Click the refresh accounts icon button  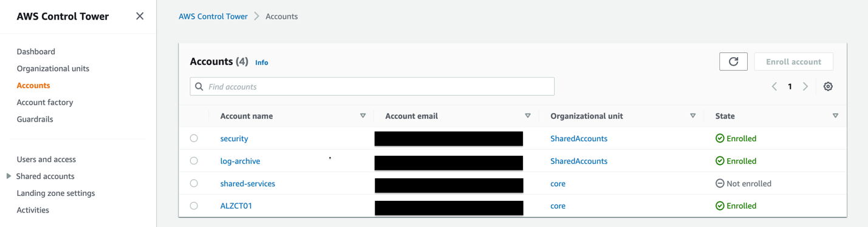coord(733,61)
